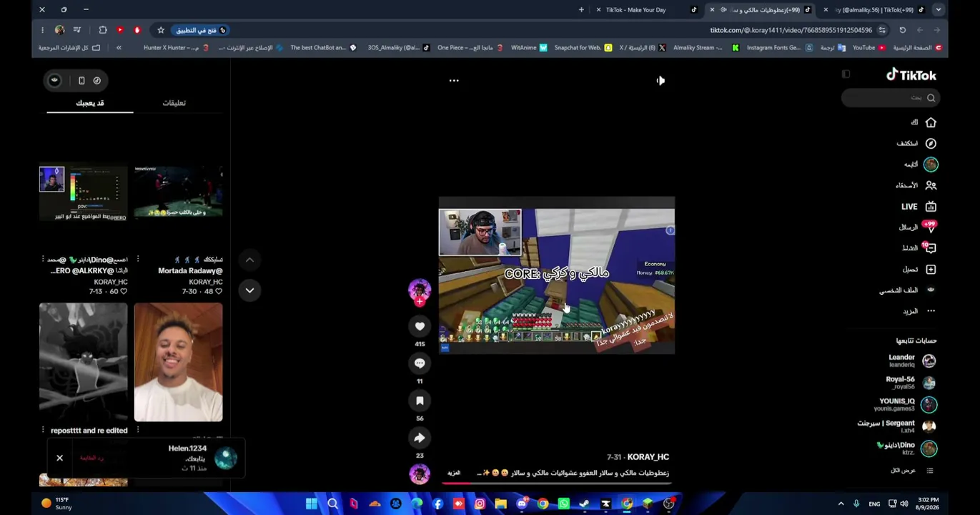Save the video with the bookmark icon
980x515 pixels.
[420, 401]
